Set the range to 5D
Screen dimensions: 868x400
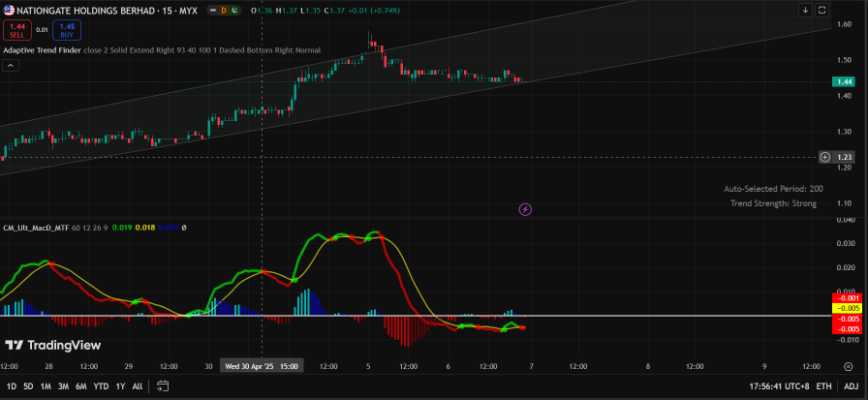(x=28, y=386)
